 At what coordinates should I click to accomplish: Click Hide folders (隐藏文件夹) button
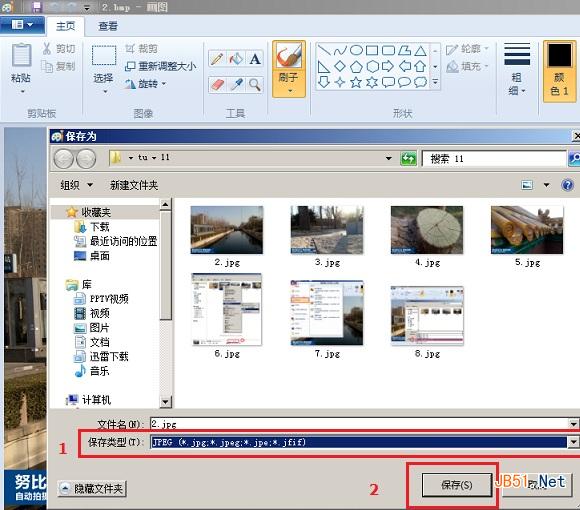coord(92,489)
